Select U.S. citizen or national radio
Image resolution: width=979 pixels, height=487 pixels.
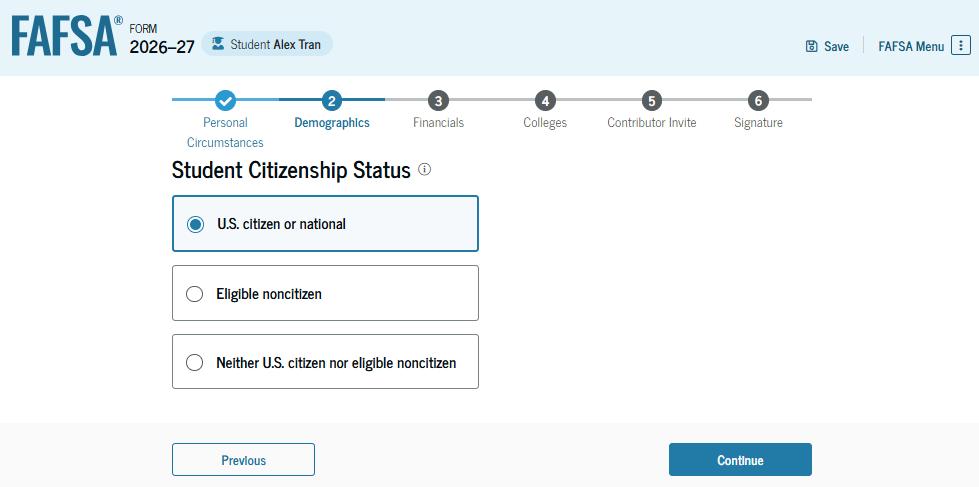tap(196, 224)
